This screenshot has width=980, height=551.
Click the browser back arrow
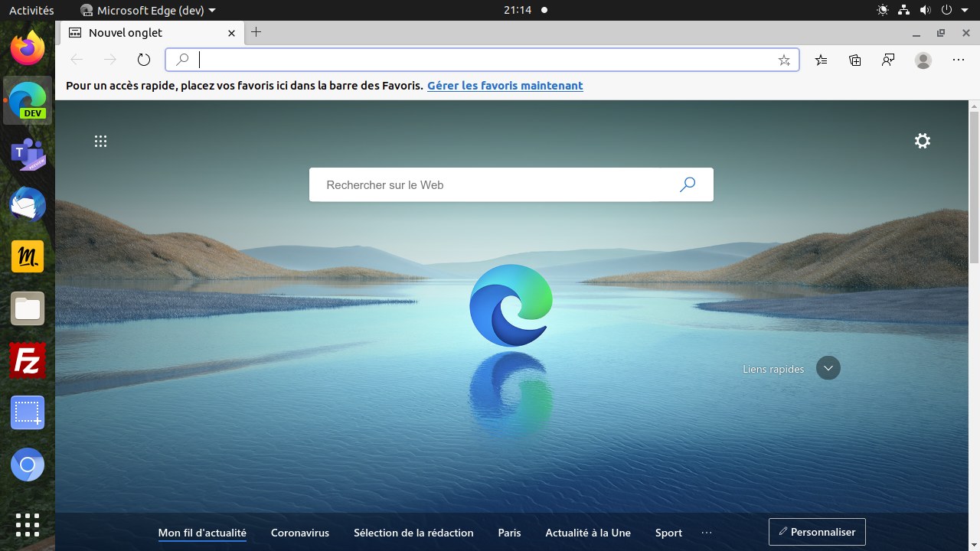(x=77, y=60)
